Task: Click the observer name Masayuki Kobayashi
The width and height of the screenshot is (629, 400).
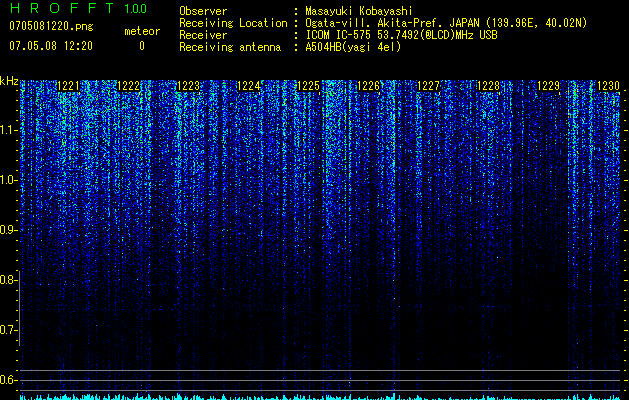Action: (x=359, y=11)
